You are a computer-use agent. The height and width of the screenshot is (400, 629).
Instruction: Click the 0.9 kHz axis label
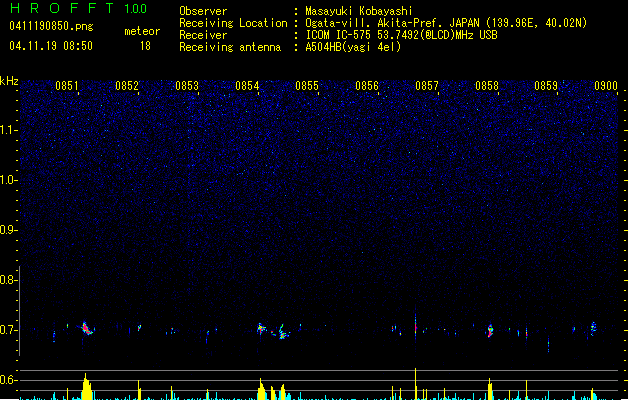pos(9,230)
